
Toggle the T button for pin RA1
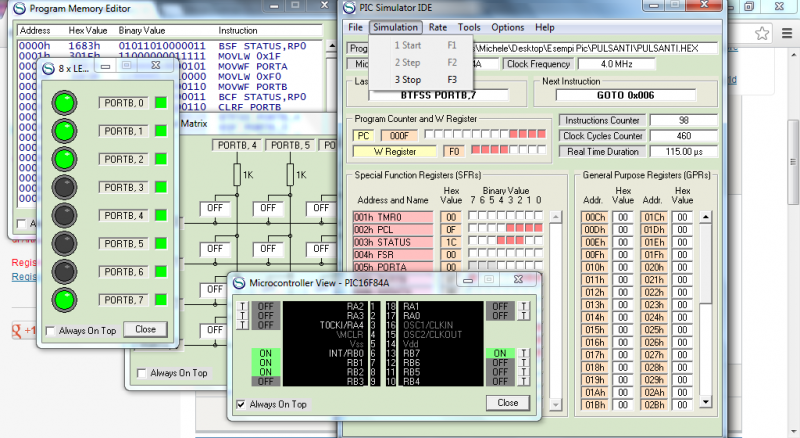click(523, 306)
